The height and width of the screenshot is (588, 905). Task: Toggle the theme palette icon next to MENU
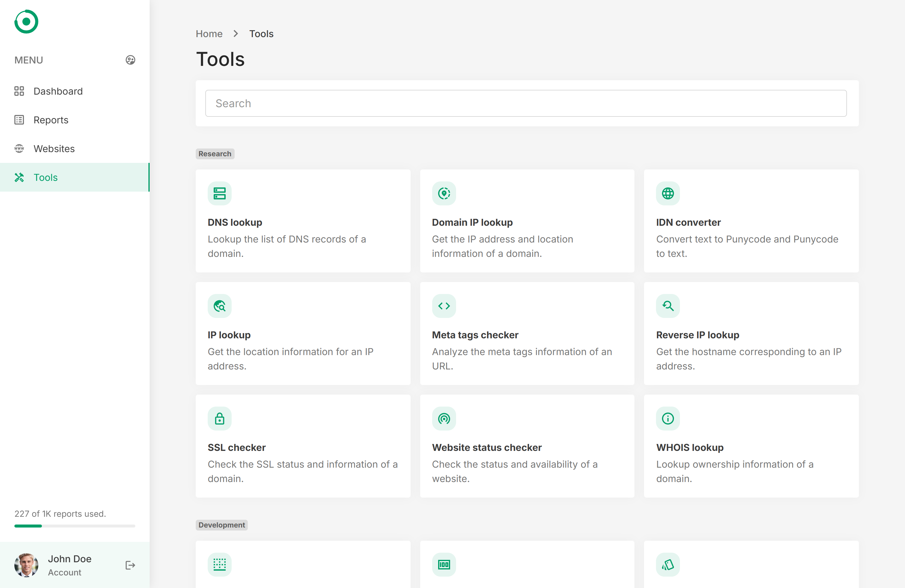tap(130, 60)
